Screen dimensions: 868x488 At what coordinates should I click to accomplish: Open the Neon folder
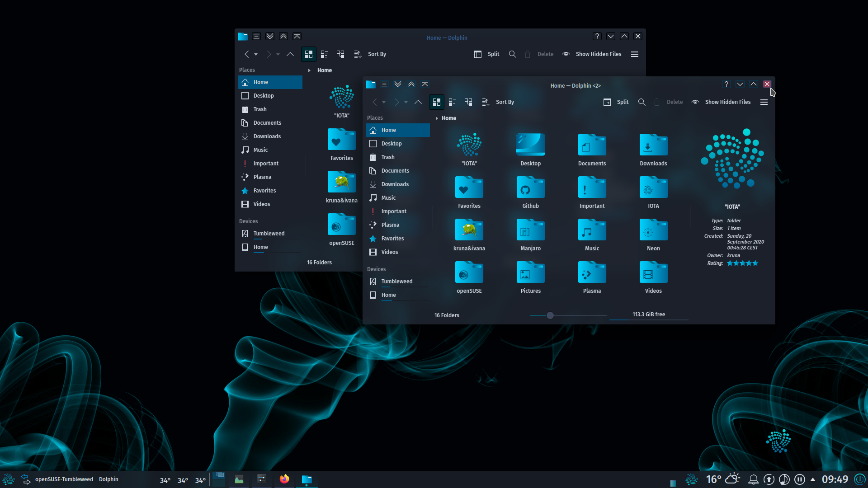pos(653,235)
